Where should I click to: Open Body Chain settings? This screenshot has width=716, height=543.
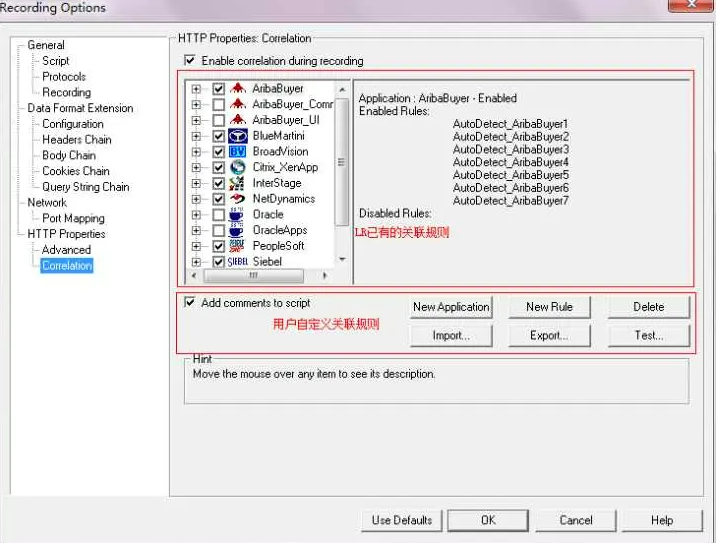coord(69,155)
